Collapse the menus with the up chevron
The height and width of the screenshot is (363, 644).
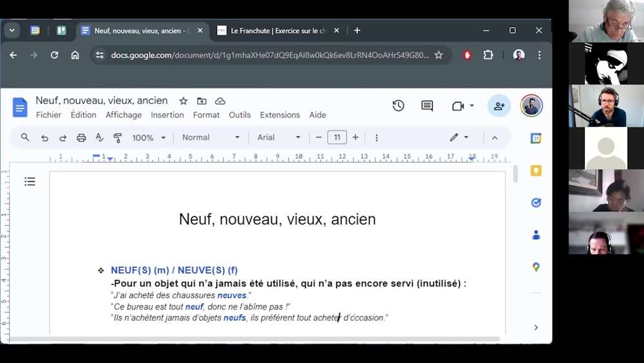pos(495,138)
